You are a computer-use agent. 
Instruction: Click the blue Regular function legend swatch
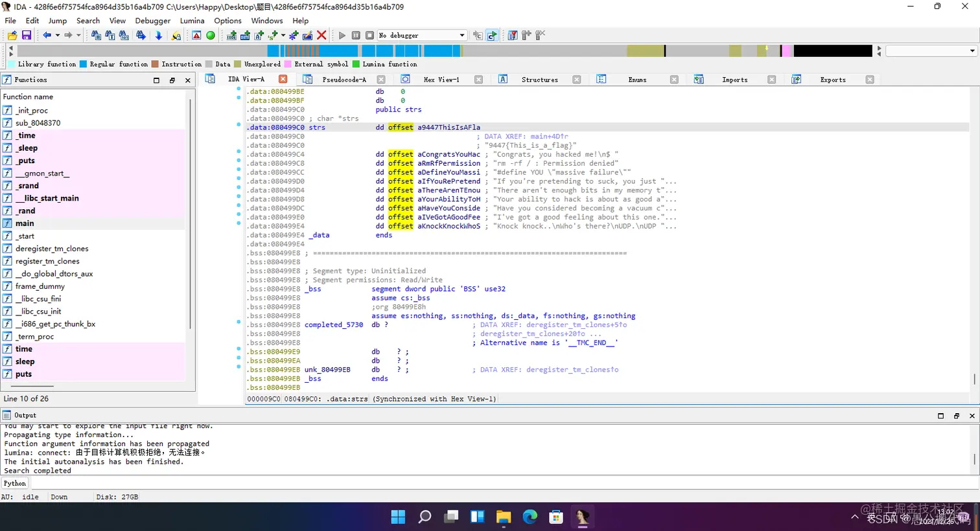[83, 64]
